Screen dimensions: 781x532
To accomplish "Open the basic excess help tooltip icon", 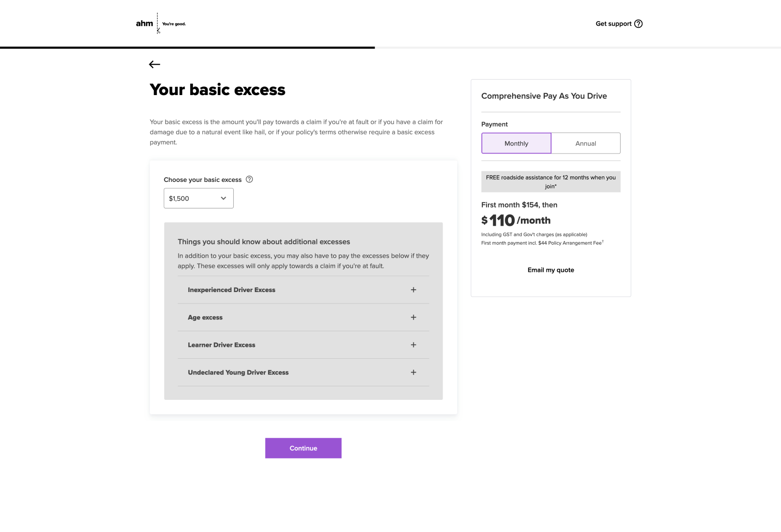I will coord(249,179).
